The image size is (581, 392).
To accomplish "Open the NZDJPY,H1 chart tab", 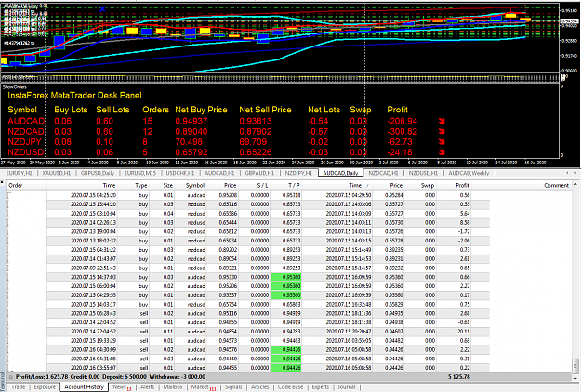I will [298, 173].
